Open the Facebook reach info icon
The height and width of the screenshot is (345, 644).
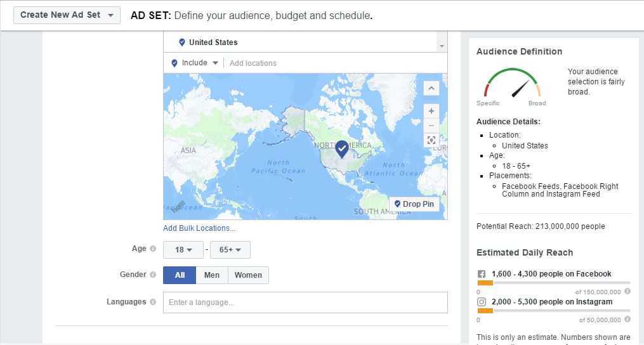point(627,291)
